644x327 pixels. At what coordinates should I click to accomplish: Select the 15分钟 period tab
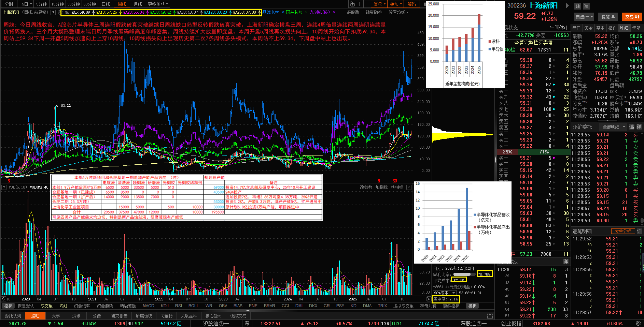pos(57,4)
